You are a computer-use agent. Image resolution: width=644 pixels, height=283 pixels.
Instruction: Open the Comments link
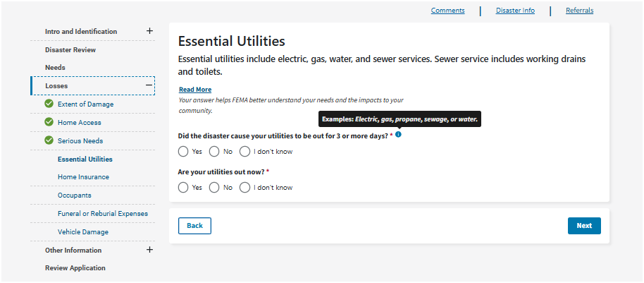pyautogui.click(x=447, y=11)
